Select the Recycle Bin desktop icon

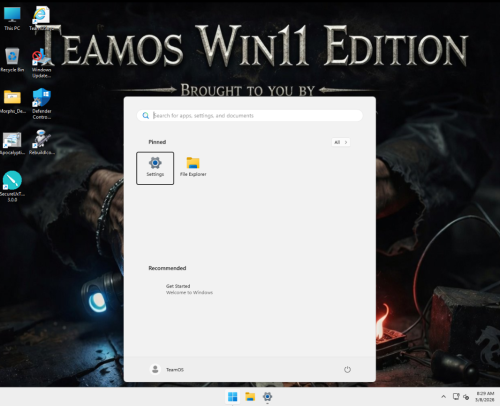click(x=12, y=60)
